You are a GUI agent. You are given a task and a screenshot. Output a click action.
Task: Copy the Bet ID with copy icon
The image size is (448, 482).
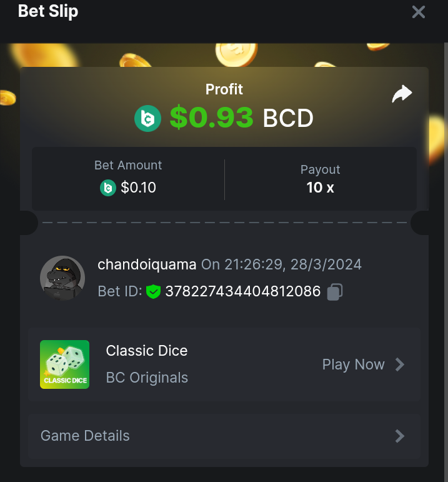click(x=335, y=291)
